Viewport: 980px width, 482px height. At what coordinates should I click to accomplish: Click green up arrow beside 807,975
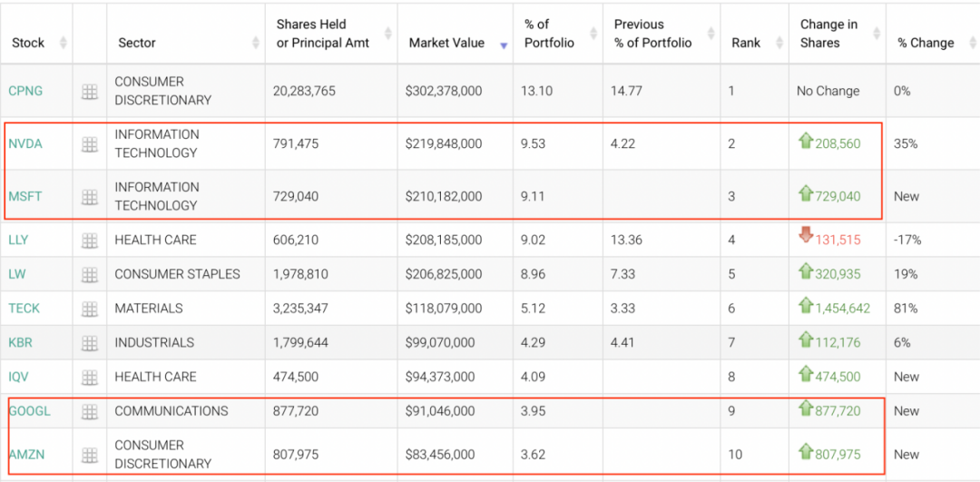pyautogui.click(x=806, y=451)
